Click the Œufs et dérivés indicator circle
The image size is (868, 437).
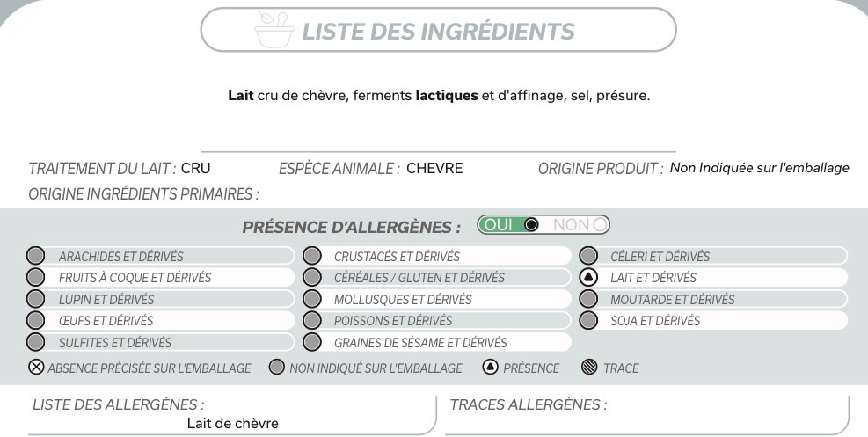point(36,320)
